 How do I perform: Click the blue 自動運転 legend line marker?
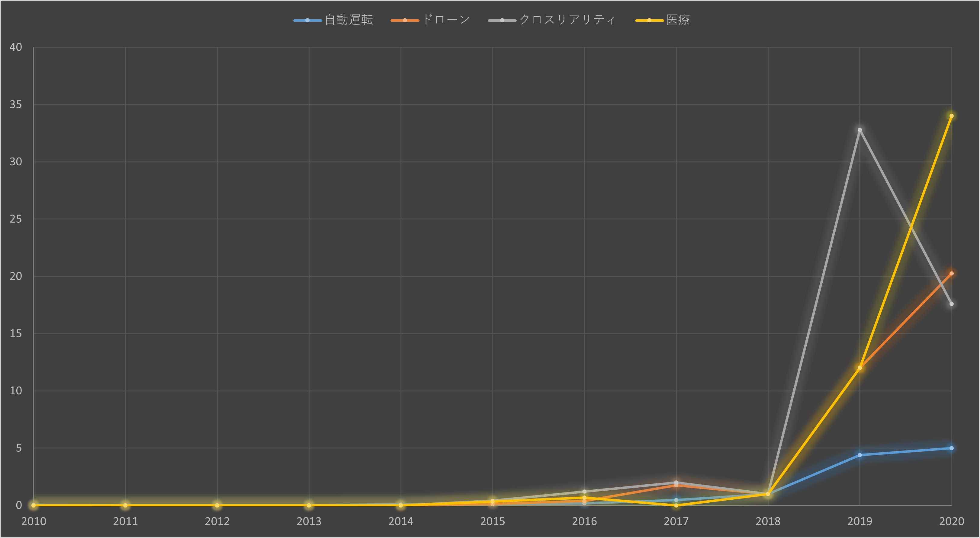[307, 20]
